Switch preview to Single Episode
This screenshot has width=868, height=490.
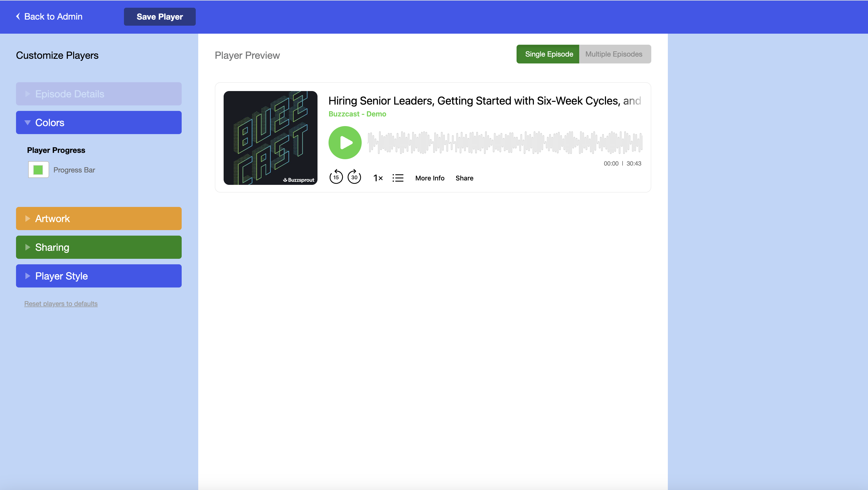548,54
